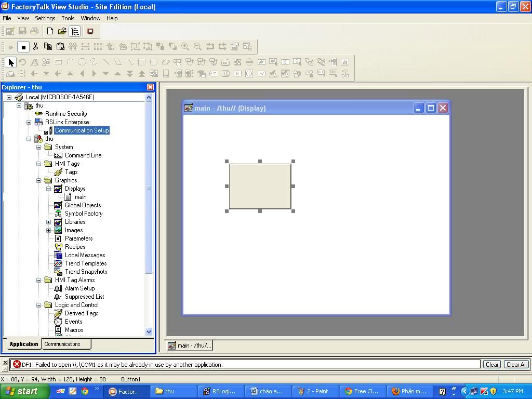532x399 pixels.
Task: Collapse the RSLinx Enterprise node
Action: pos(29,122)
